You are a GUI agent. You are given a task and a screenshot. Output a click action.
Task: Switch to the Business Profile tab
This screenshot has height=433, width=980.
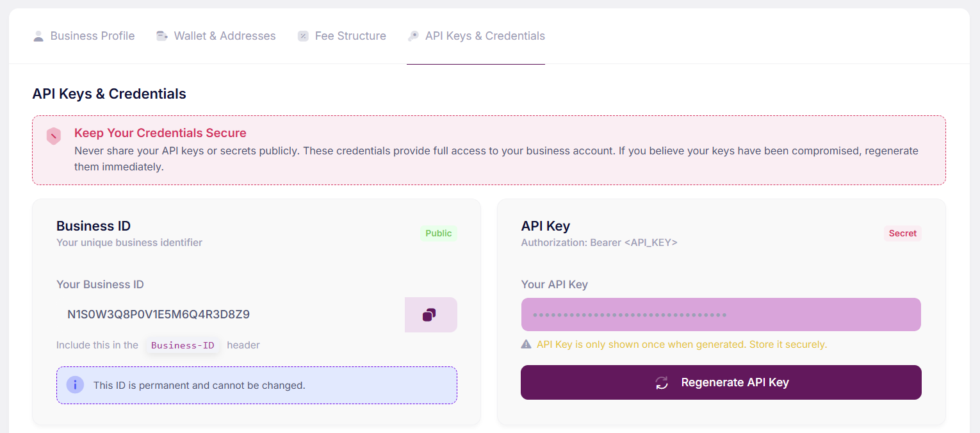[92, 36]
